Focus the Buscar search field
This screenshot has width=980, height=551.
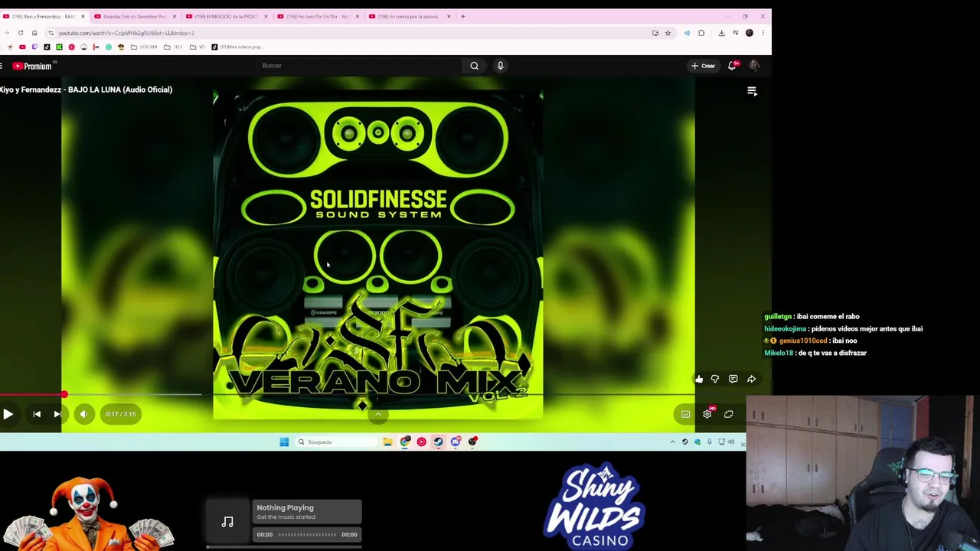pos(360,66)
